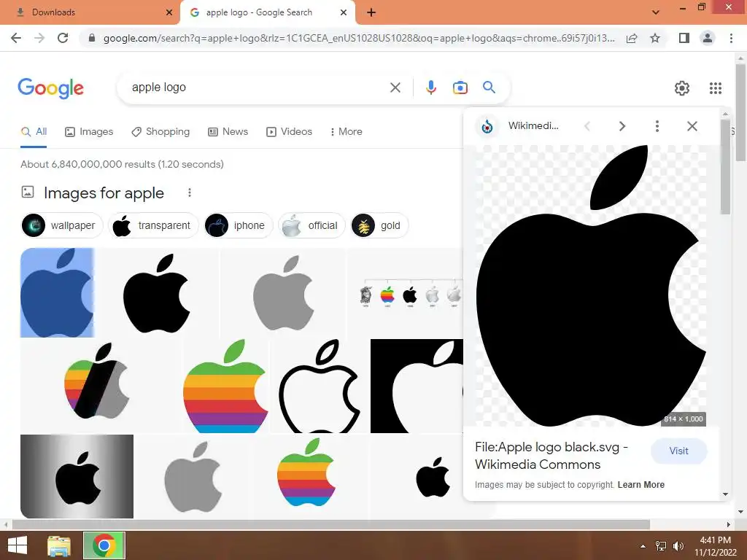Close the Downloads tab
Screen dimensions: 747x560
pos(169,12)
